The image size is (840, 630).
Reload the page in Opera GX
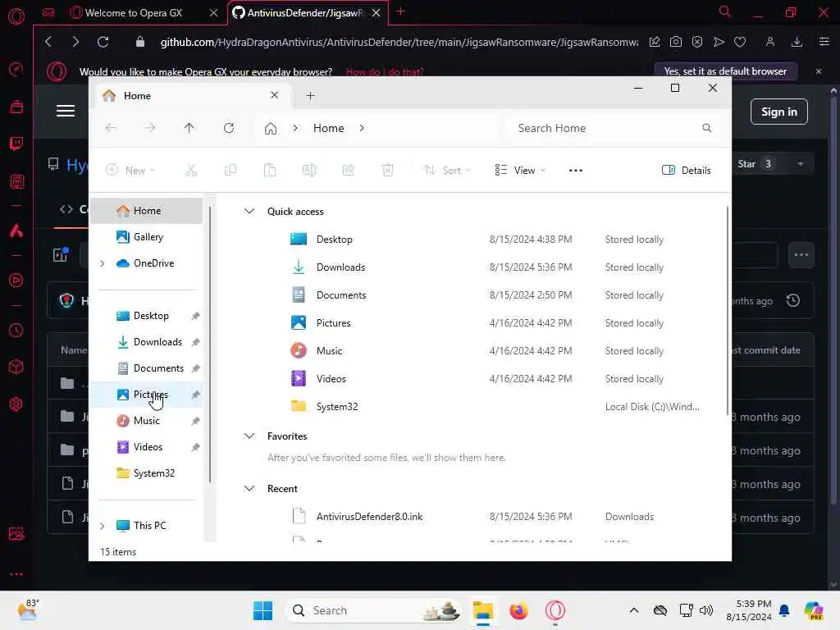click(x=103, y=42)
